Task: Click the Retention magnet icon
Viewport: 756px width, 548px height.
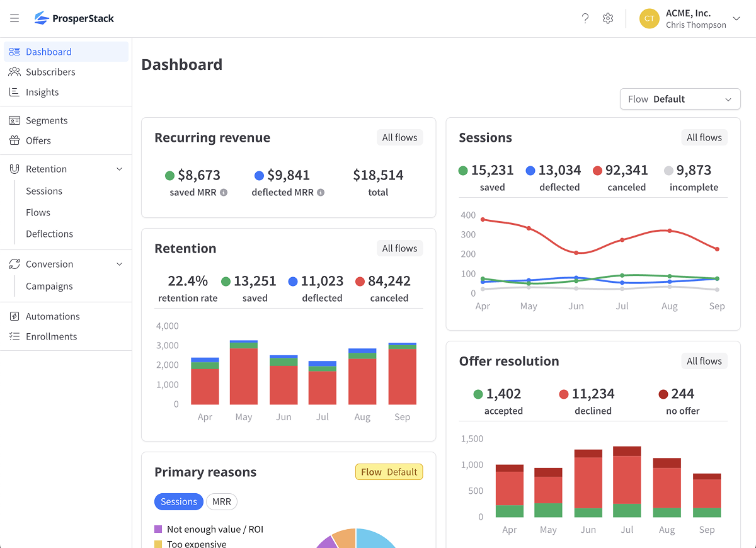Action: tap(14, 169)
